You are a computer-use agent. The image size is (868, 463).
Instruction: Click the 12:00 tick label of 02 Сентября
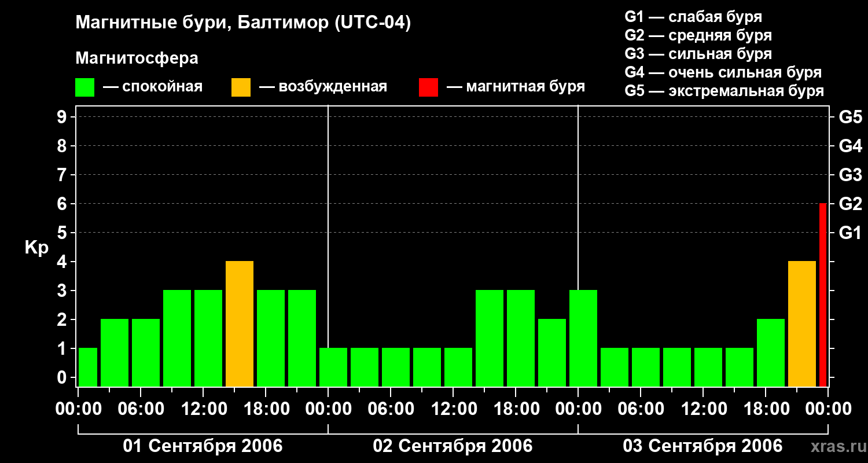(453, 409)
